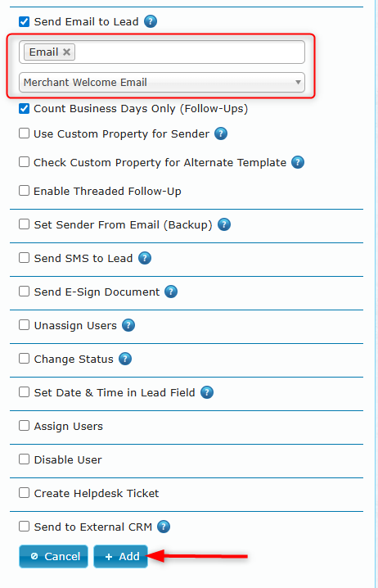Enable Threaded Follow-Up checkbox
The width and height of the screenshot is (378, 588).
(24, 191)
